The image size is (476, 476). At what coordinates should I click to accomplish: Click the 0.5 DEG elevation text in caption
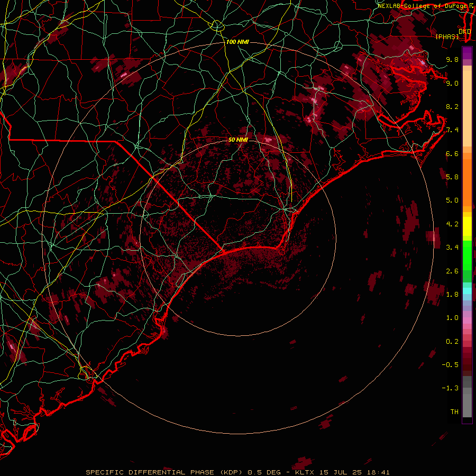(264, 472)
